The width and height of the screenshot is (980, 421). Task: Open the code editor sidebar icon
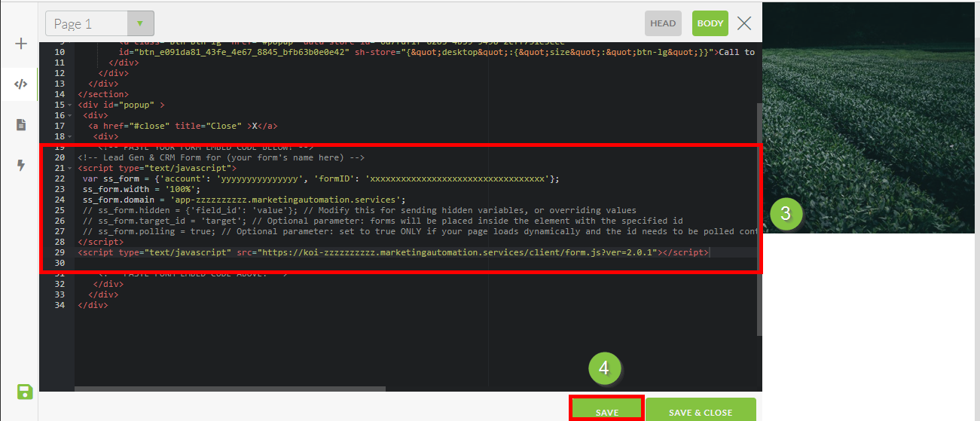[21, 84]
